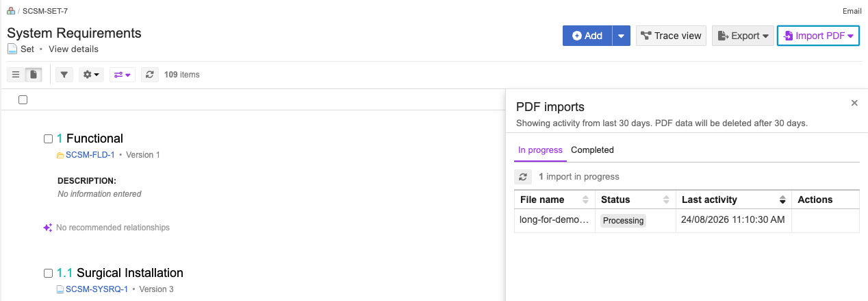Switch to the Completed tab
Viewport: 868px width, 301px height.
[592, 150]
